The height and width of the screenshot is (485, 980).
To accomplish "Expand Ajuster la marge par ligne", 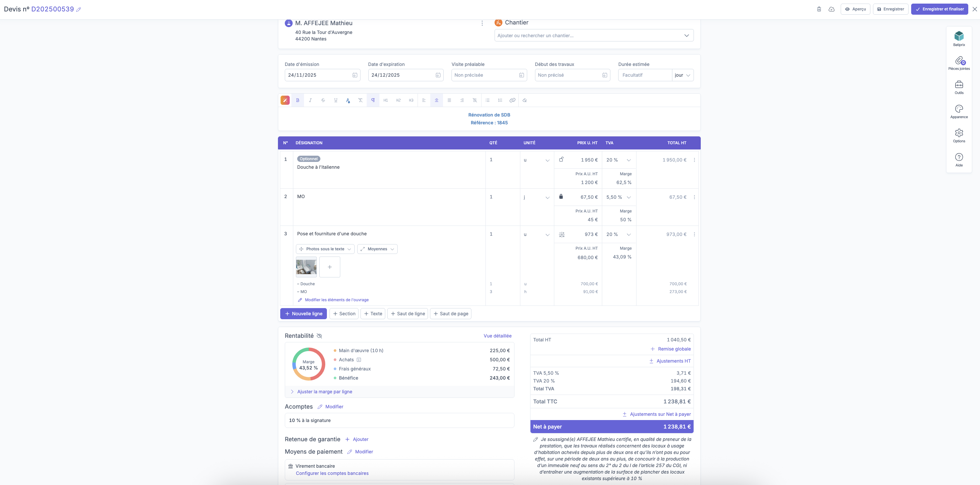I will pyautogui.click(x=324, y=392).
